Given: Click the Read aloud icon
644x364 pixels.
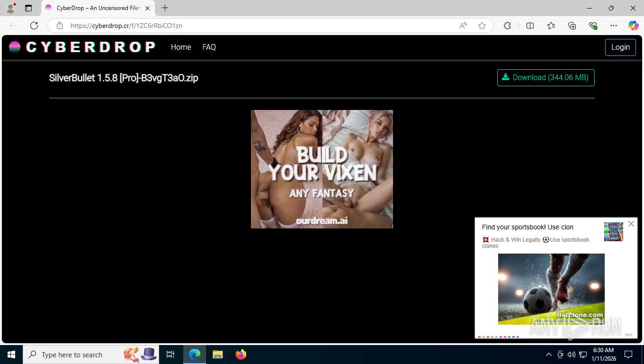Looking at the screenshot, I should pyautogui.click(x=463, y=26).
